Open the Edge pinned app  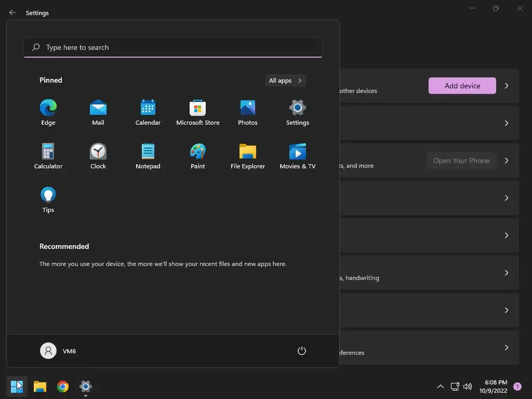48,113
